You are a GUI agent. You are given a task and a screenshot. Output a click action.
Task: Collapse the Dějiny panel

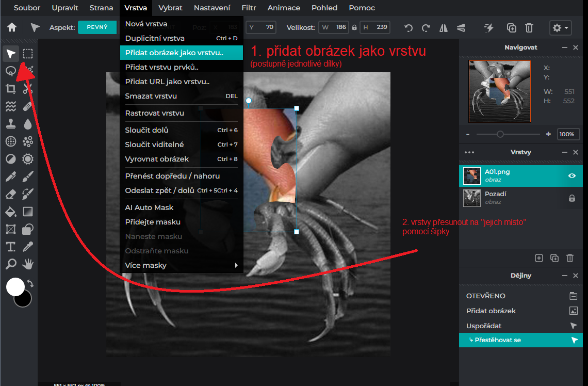pyautogui.click(x=564, y=276)
